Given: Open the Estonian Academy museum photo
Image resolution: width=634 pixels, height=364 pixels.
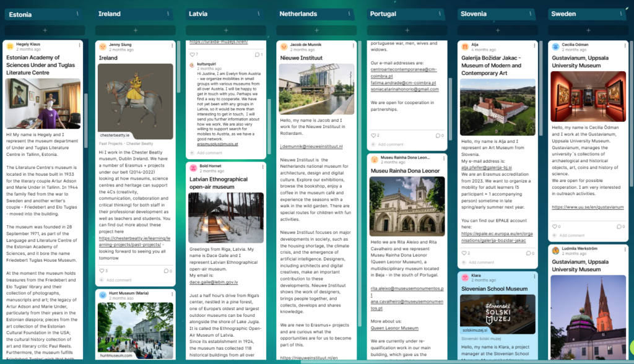Looking at the screenshot, I should click(43, 103).
